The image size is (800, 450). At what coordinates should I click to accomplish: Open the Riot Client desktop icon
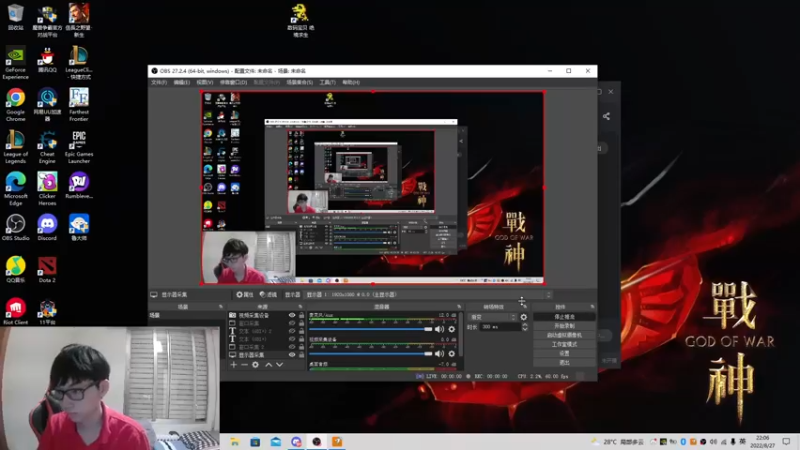pos(15,312)
